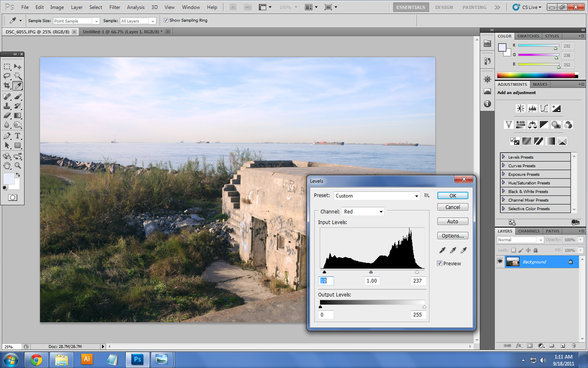Click the midtone input field showing 1.00
The width and height of the screenshot is (588, 368).
point(372,281)
